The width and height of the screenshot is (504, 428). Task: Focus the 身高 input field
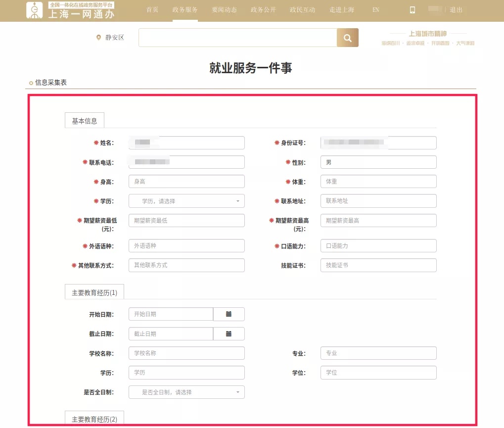point(186,182)
